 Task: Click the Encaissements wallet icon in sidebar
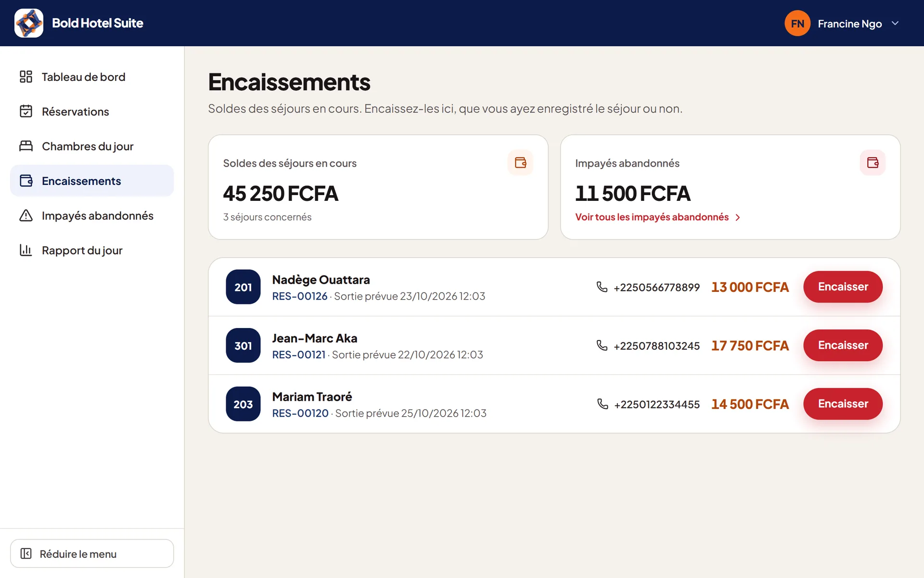tap(26, 181)
